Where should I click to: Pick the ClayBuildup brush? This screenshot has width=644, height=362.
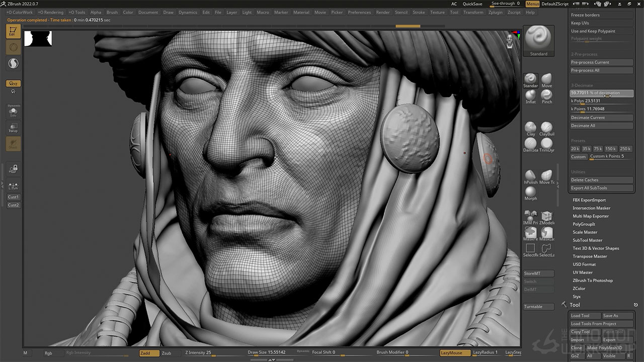pyautogui.click(x=546, y=127)
